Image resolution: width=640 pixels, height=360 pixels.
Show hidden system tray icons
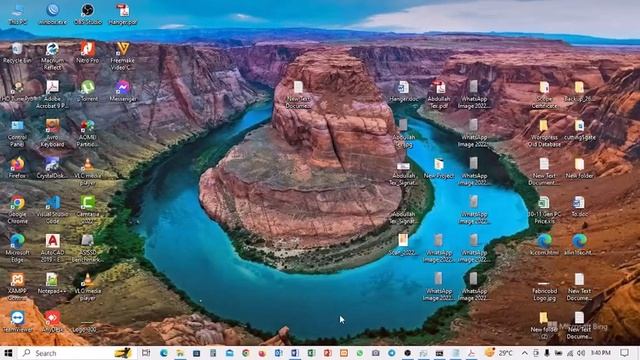pyautogui.click(x=525, y=353)
